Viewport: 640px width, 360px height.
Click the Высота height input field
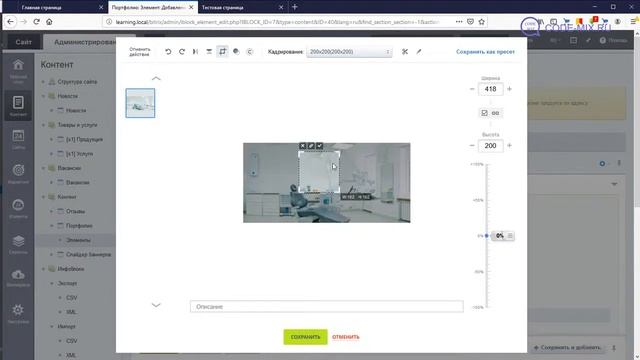click(x=491, y=146)
